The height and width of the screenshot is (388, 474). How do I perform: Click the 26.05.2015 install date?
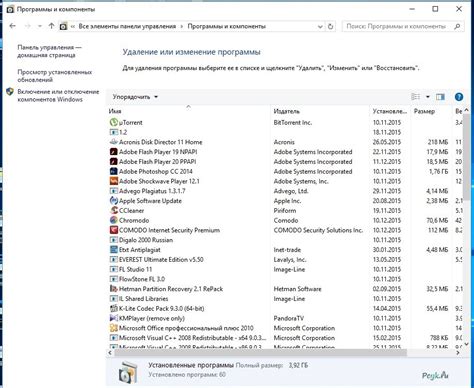click(x=387, y=142)
